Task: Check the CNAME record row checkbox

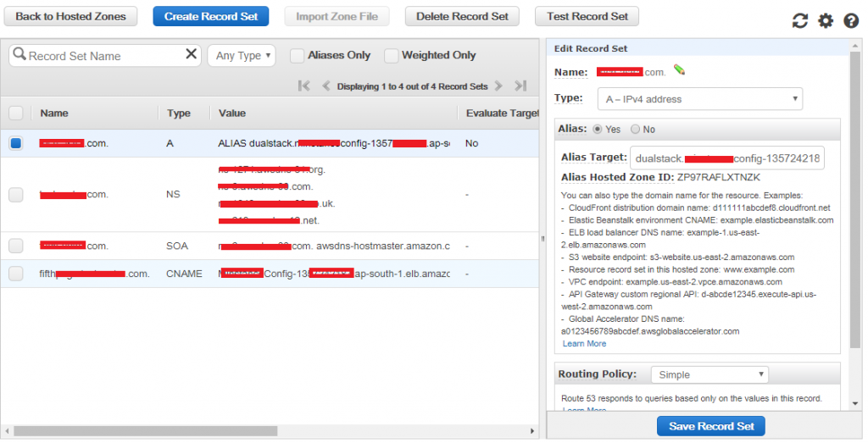Action: 16,274
